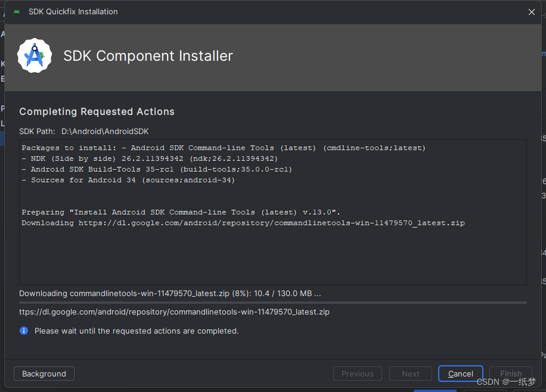
Task: Select the NDK (Side by side) log line
Action: 150,158
